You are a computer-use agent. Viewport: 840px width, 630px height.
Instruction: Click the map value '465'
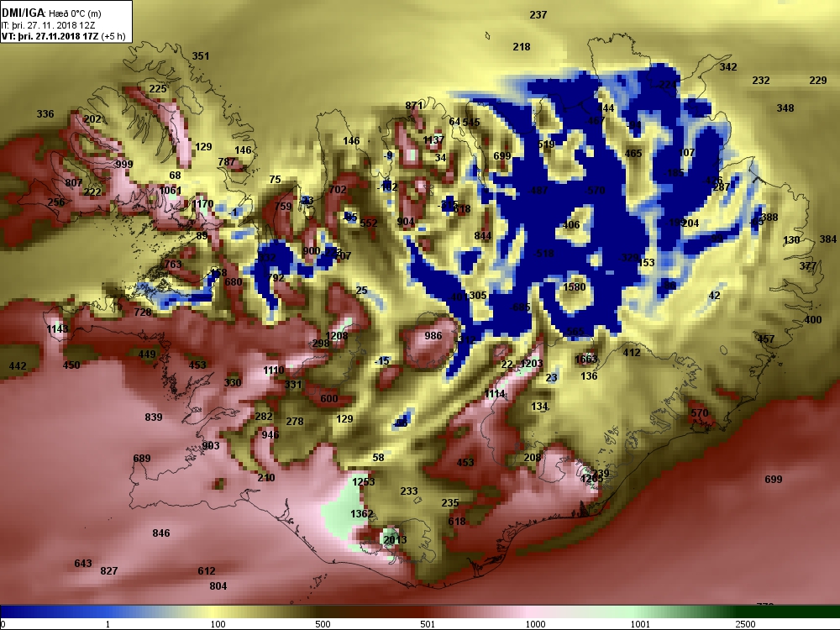pyautogui.click(x=633, y=154)
